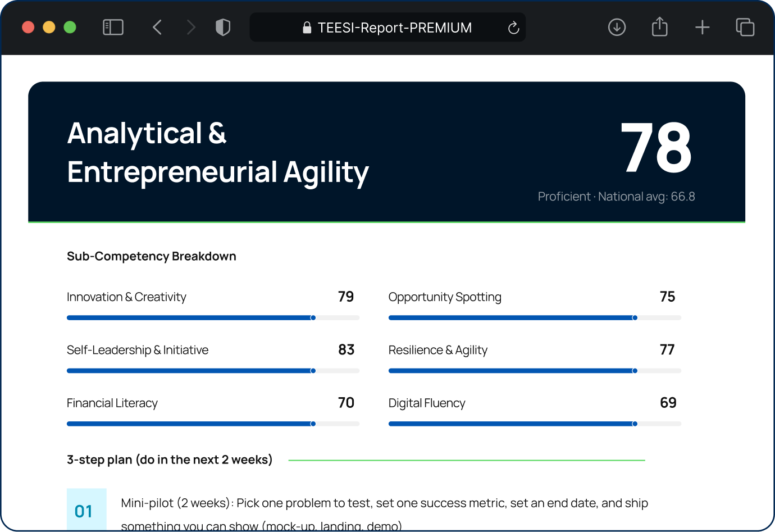Viewport: 775px width, 532px height.
Task: Click the '3-step plan (do in the next 2 weeks)' heading
Action: 170,460
